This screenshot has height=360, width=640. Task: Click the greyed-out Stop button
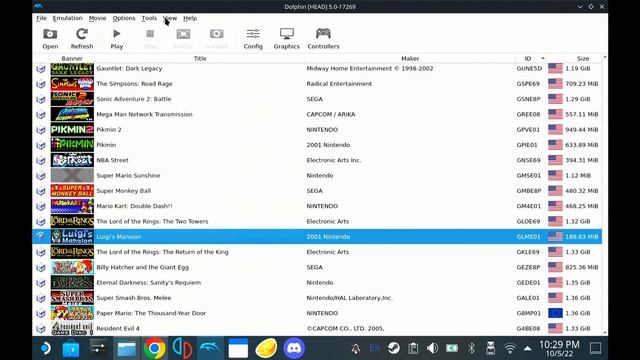150,39
